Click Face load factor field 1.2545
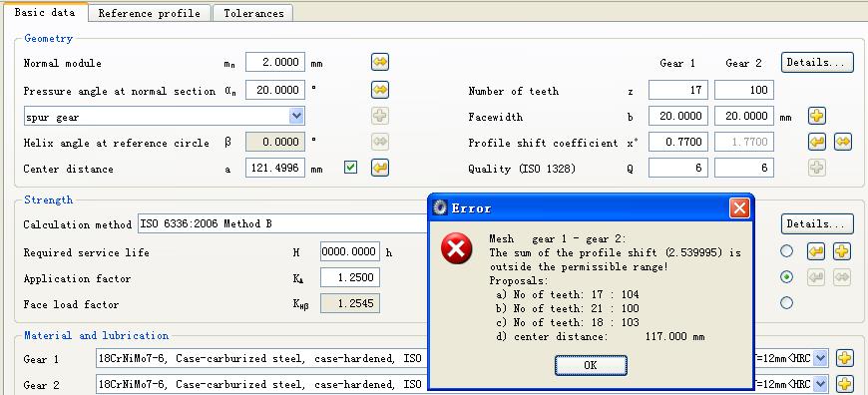This screenshot has height=395, width=868. (x=350, y=303)
